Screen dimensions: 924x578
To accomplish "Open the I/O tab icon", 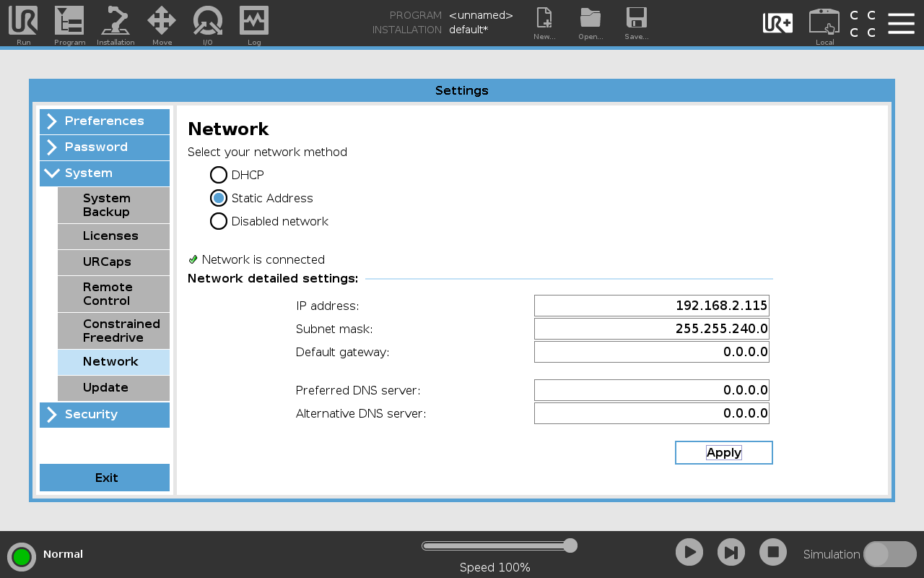I will click(x=208, y=21).
